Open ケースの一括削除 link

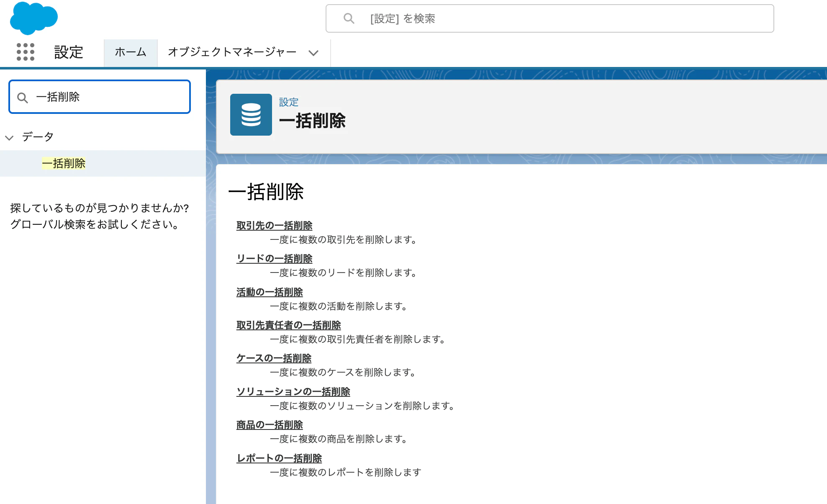pyautogui.click(x=273, y=358)
